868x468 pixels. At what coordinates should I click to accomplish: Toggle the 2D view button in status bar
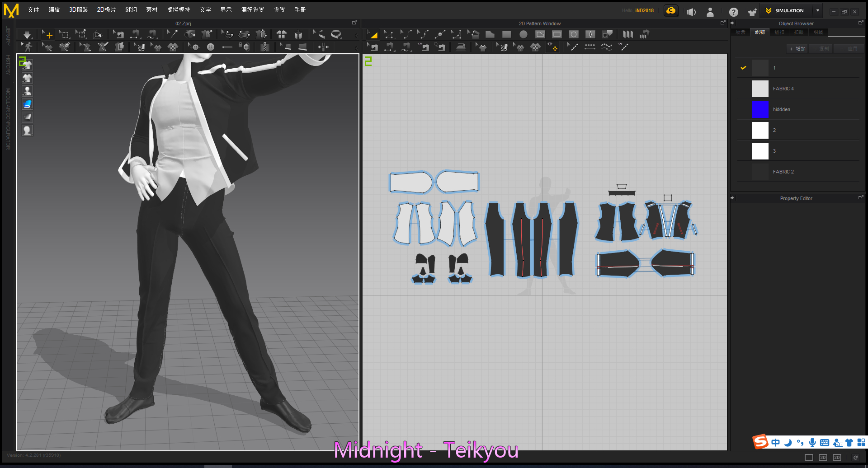point(837,457)
